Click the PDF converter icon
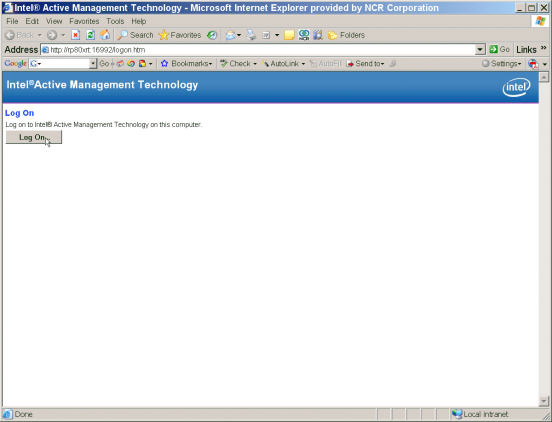 point(533,64)
